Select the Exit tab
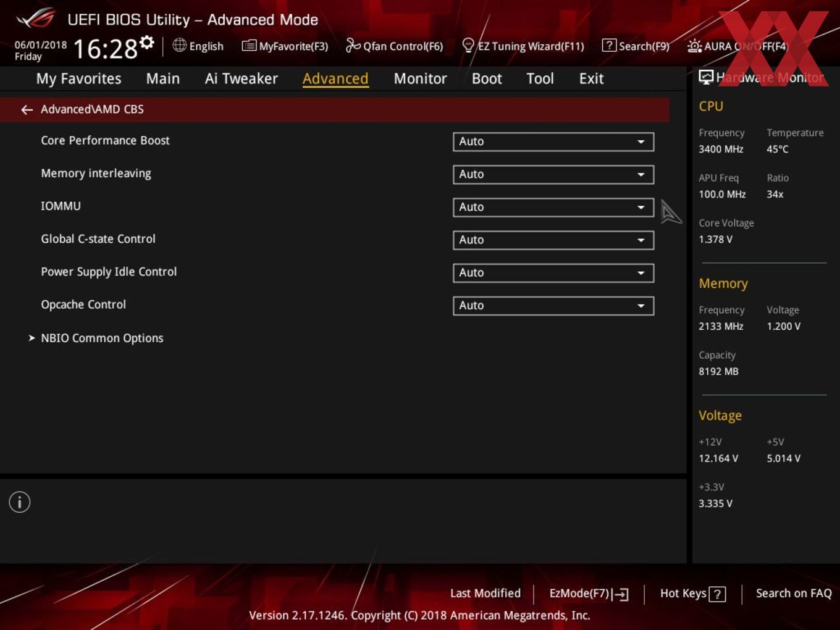The height and width of the screenshot is (630, 840). coord(591,78)
